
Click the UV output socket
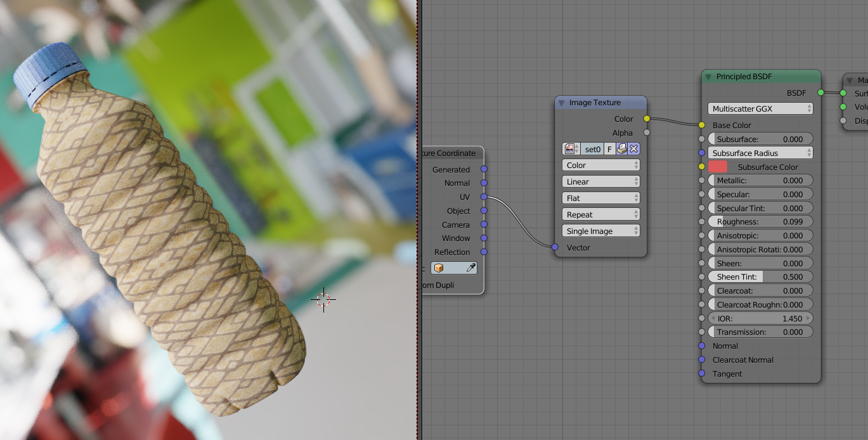(484, 197)
